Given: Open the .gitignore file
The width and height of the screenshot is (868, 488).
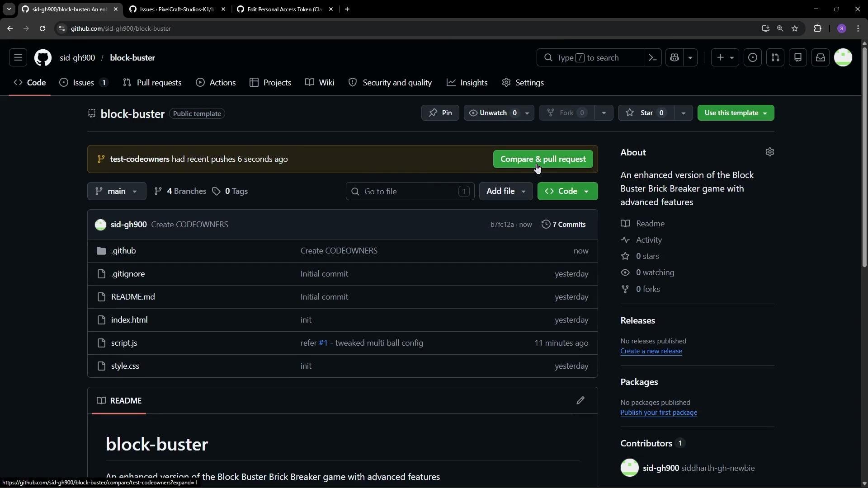Looking at the screenshot, I should click(x=128, y=274).
